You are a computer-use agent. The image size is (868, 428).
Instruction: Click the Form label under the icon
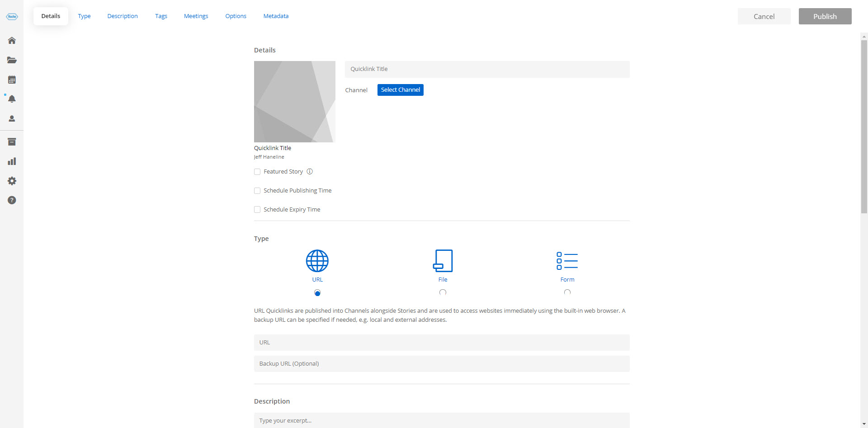pyautogui.click(x=567, y=280)
